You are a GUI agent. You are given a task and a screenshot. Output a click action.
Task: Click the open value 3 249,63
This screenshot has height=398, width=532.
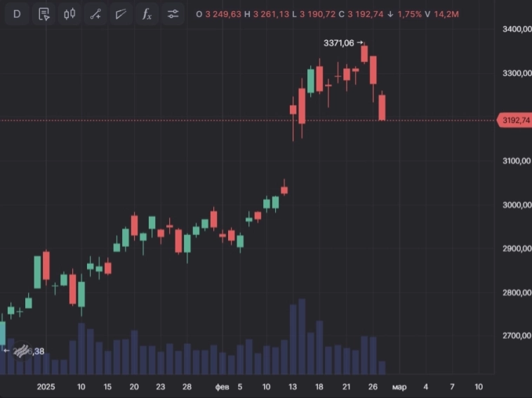coord(223,14)
